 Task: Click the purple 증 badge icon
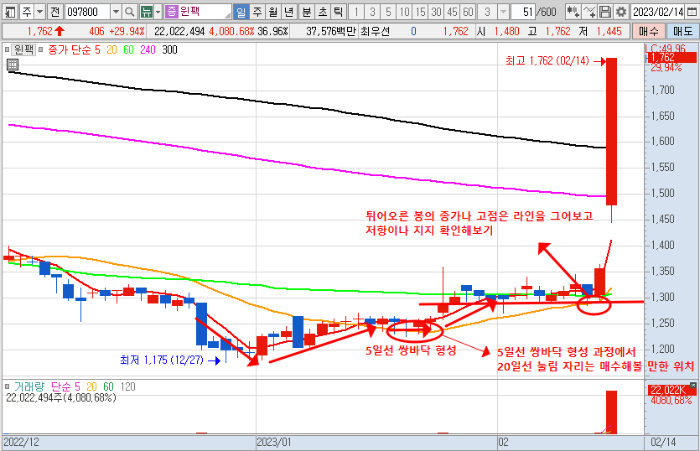click(171, 12)
